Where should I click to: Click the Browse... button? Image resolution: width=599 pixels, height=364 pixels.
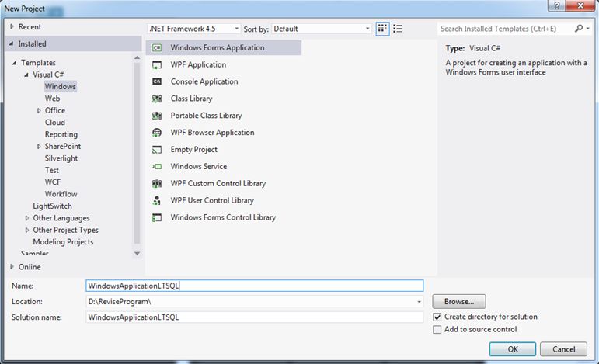459,301
